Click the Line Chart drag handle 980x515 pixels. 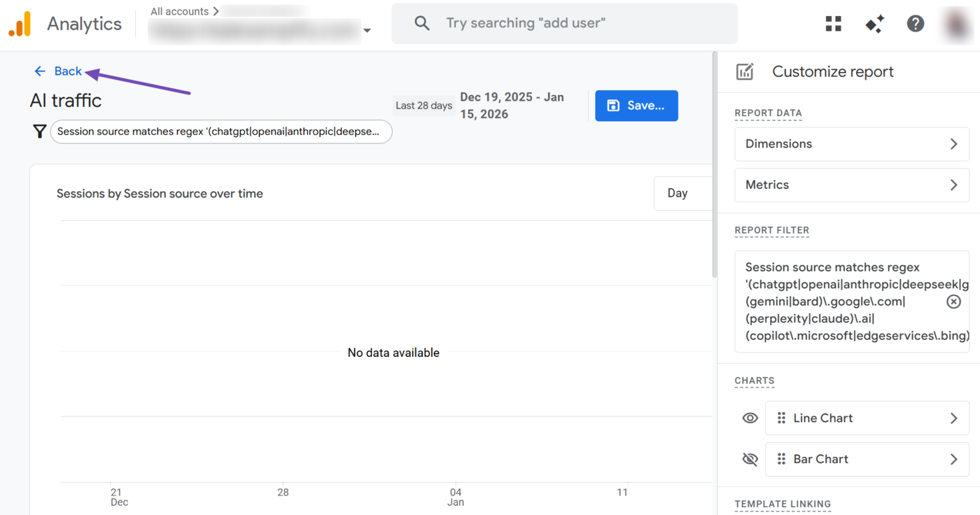781,418
